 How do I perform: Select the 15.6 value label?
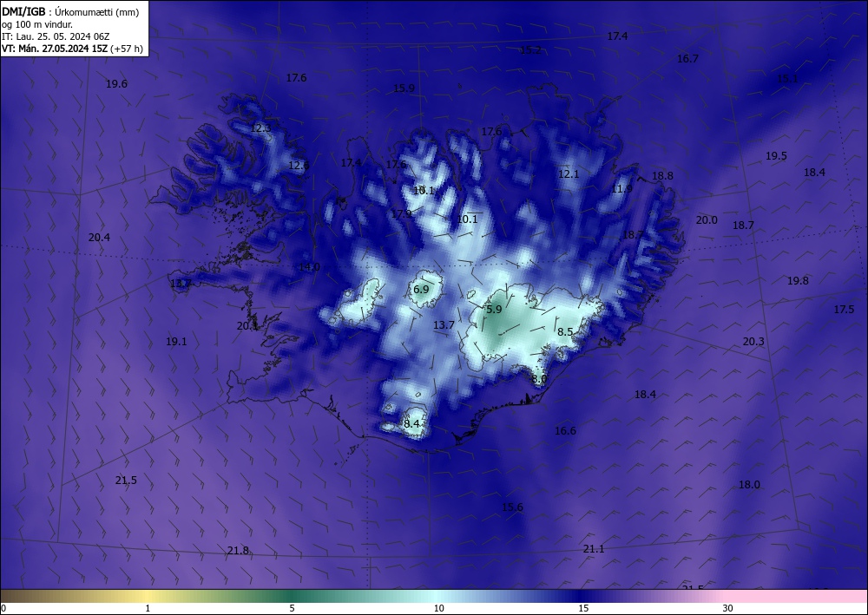tap(512, 507)
